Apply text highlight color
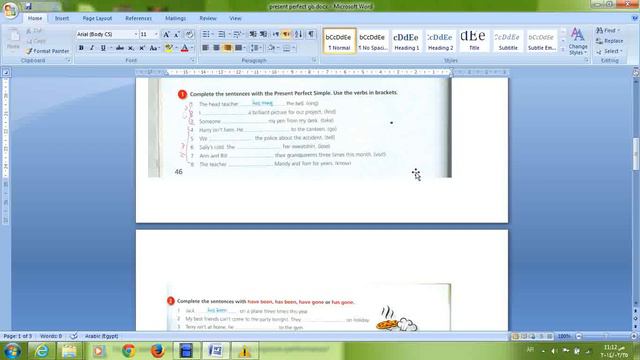The height and width of the screenshot is (360, 640). pyautogui.click(x=168, y=48)
